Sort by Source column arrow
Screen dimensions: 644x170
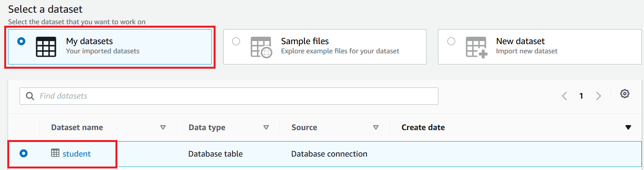point(376,127)
